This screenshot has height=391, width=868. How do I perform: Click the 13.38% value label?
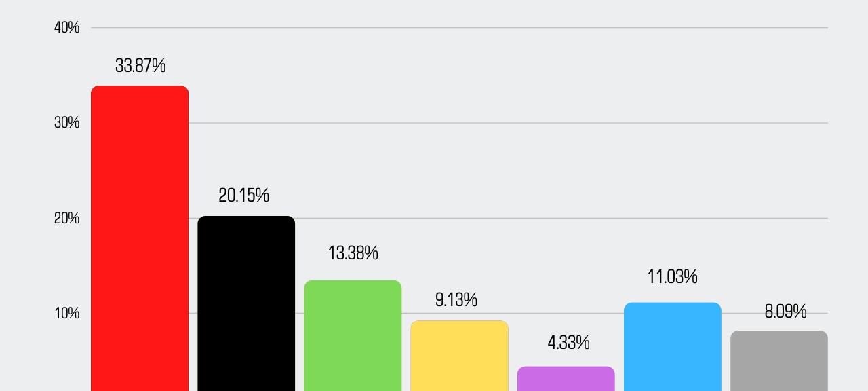pyautogui.click(x=353, y=253)
